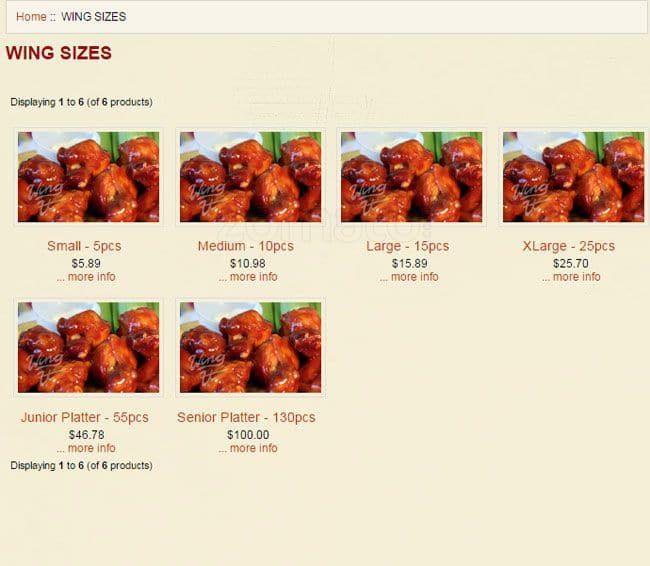View more info under $10.98 price
650x566 pixels.
pos(248,277)
